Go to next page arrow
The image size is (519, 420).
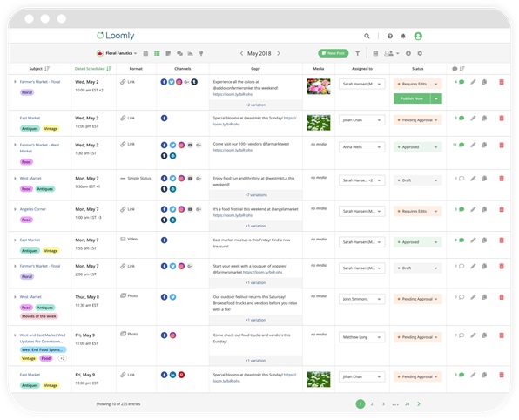419,403
